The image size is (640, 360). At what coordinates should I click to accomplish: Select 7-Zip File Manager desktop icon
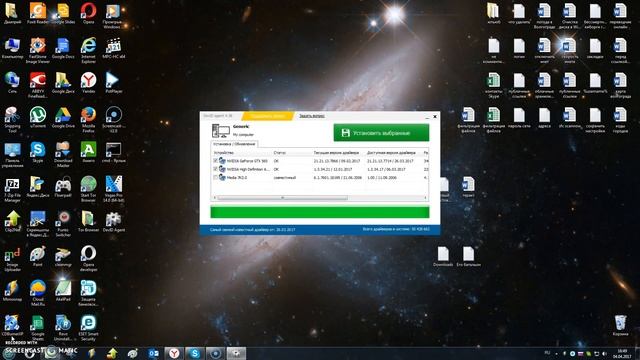(12, 189)
